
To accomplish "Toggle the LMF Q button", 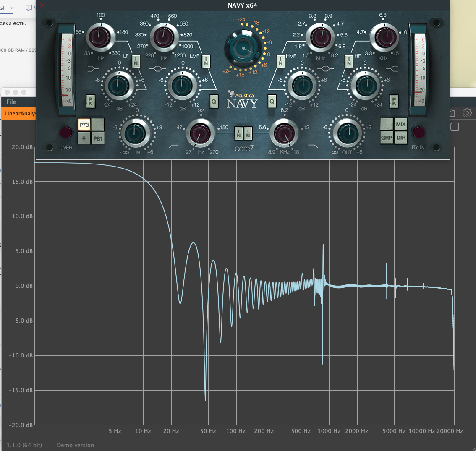I will click(x=214, y=102).
